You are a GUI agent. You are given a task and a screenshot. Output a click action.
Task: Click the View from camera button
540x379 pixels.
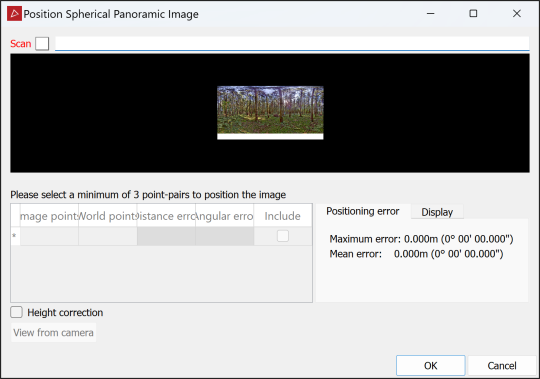[x=53, y=333]
